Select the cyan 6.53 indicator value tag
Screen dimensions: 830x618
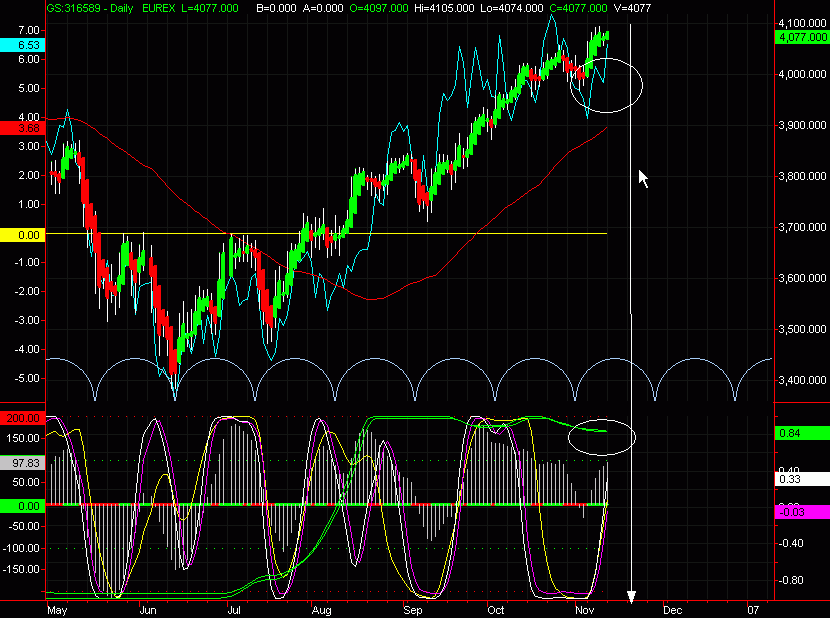coord(22,45)
